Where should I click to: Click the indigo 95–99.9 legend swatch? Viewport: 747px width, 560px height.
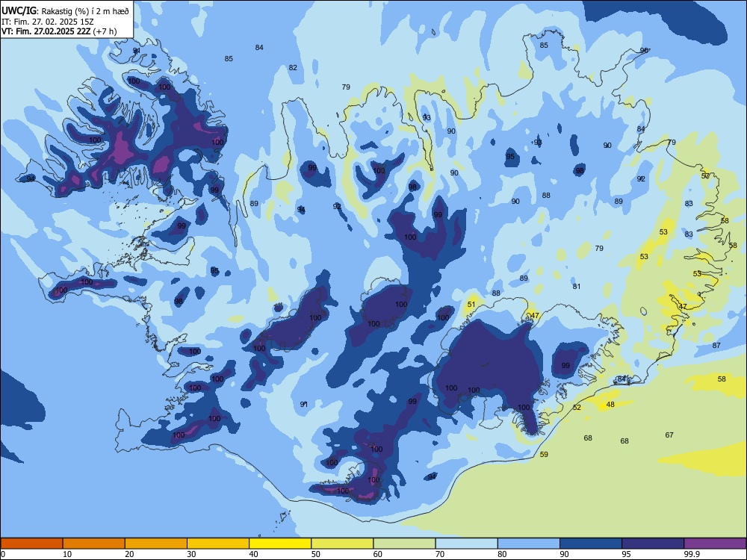point(653,544)
